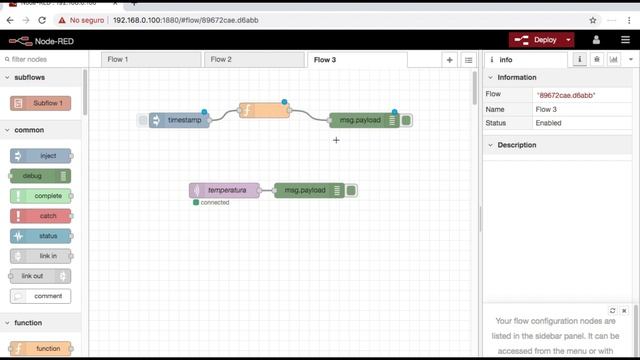Show the information sidebar icon tab
This screenshot has width=640, height=360.
point(579,60)
